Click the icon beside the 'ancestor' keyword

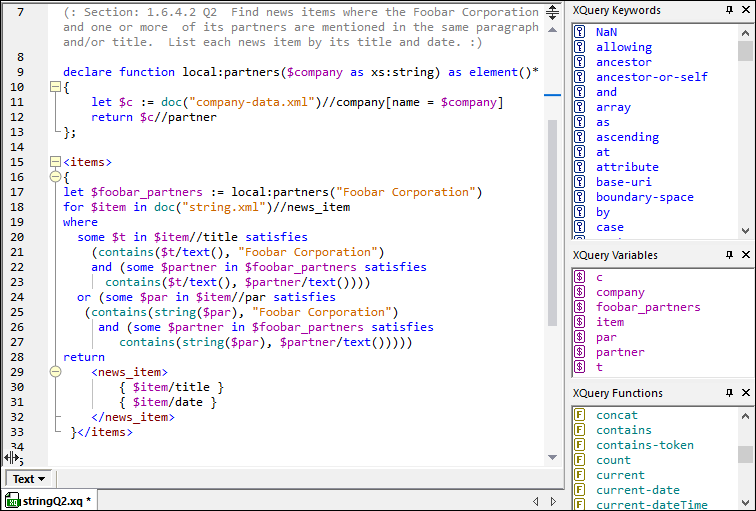(x=579, y=62)
